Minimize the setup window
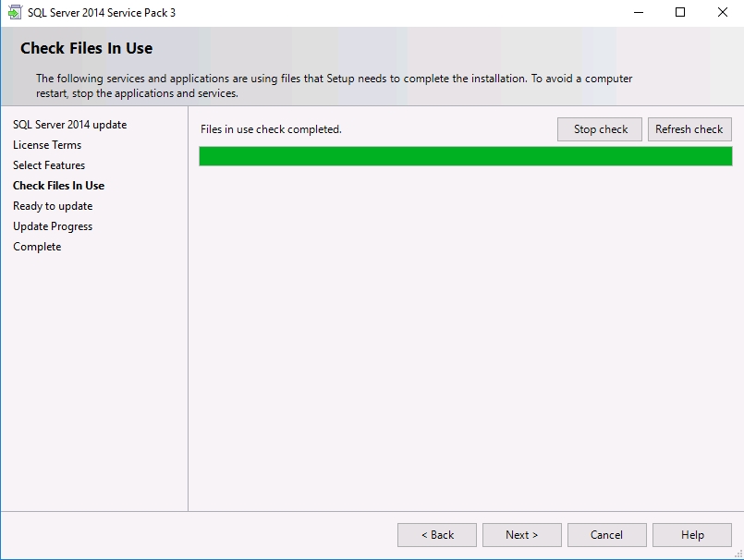 coord(639,12)
